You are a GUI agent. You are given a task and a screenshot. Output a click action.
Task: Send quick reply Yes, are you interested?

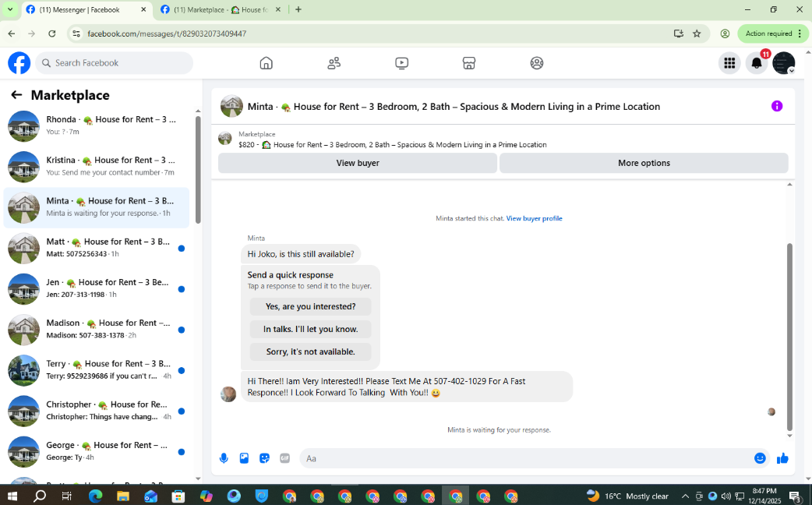click(x=311, y=306)
